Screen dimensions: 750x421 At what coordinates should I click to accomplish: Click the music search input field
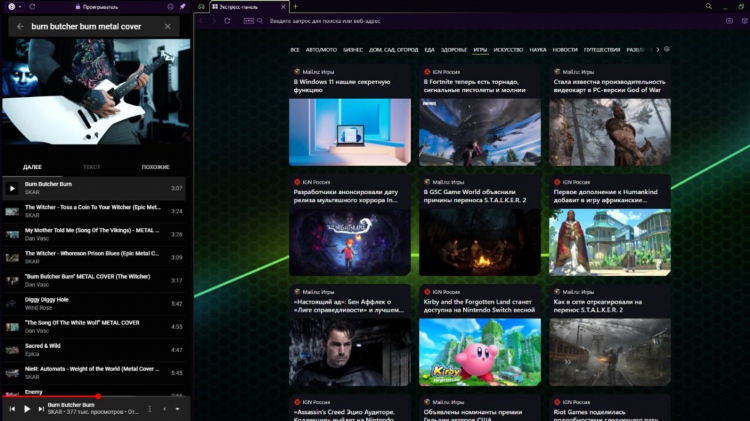coord(94,27)
